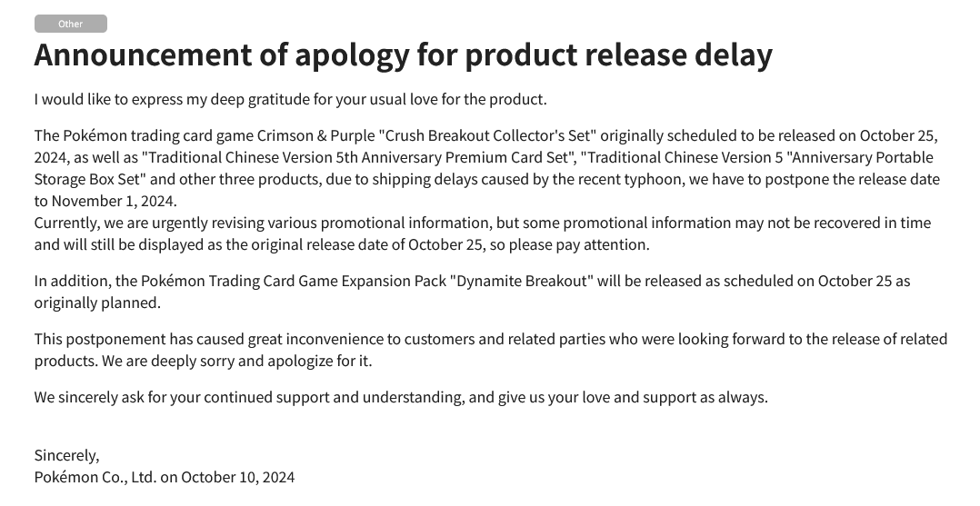The width and height of the screenshot is (980, 506).
Task: Click the gray "Other" category tag
Action: 71,24
